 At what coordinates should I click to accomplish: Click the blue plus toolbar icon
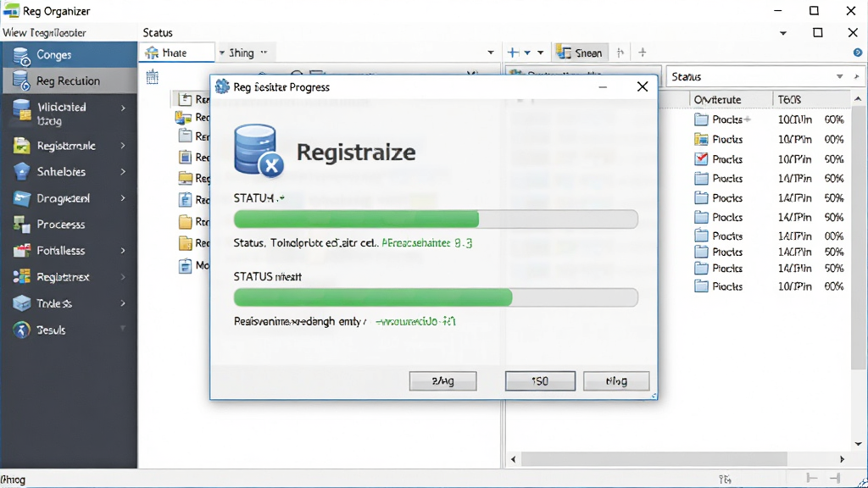(513, 53)
